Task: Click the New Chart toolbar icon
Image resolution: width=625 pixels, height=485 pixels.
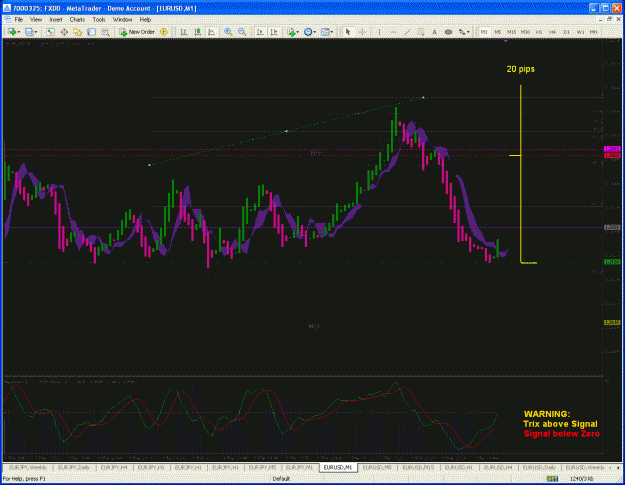Action: pyautogui.click(x=12, y=32)
